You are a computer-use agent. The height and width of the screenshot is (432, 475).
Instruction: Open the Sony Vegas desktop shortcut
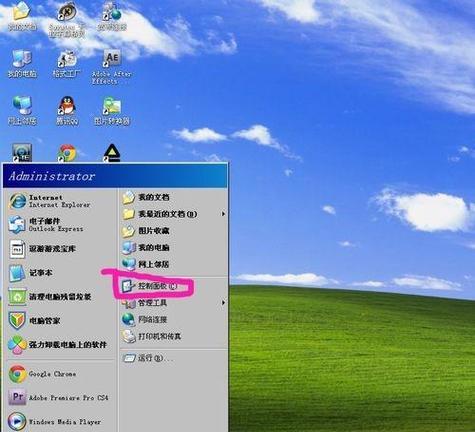click(x=67, y=19)
